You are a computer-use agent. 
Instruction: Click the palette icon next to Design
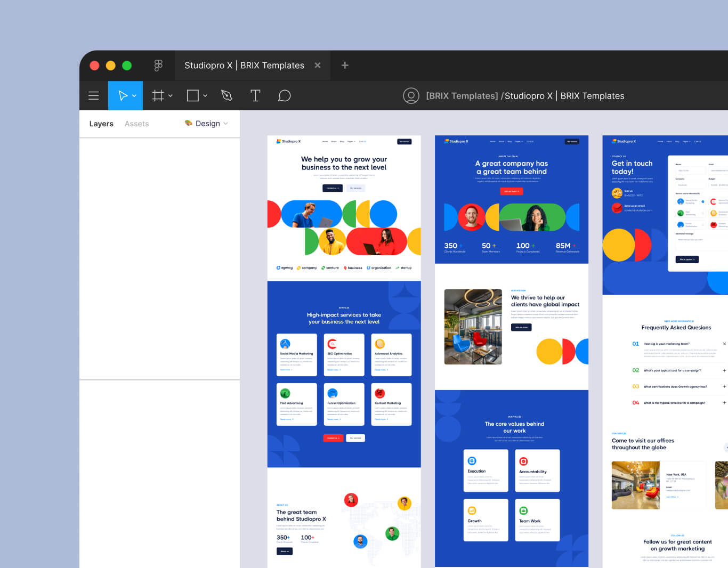(x=189, y=123)
